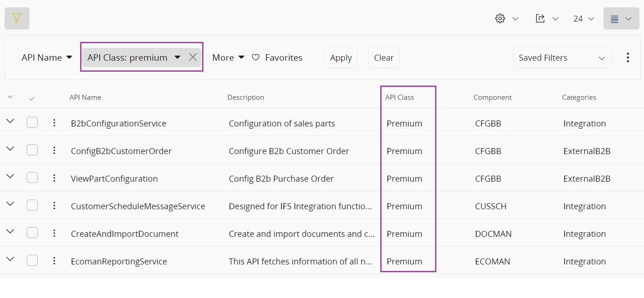Click the Favorites heart icon

[x=256, y=57]
